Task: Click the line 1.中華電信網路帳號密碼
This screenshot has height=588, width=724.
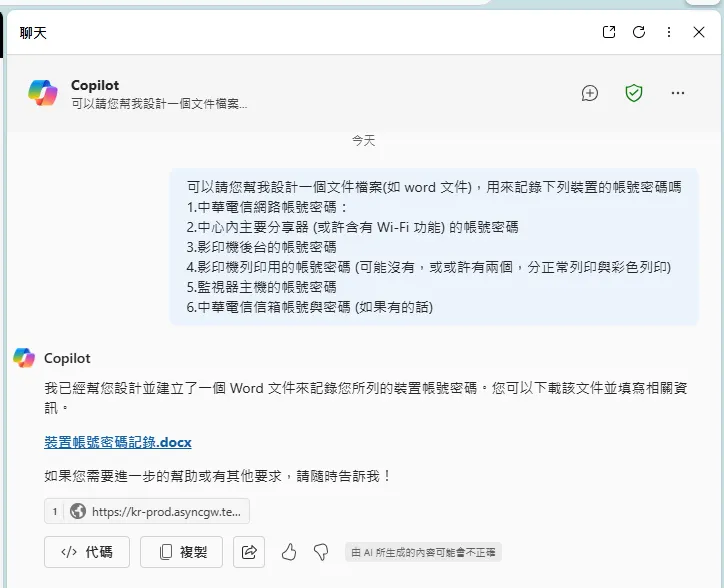Action: pos(267,207)
